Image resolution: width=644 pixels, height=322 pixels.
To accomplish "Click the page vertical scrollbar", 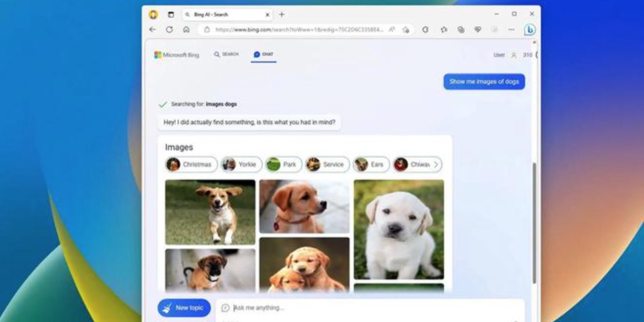I will [x=534, y=223].
